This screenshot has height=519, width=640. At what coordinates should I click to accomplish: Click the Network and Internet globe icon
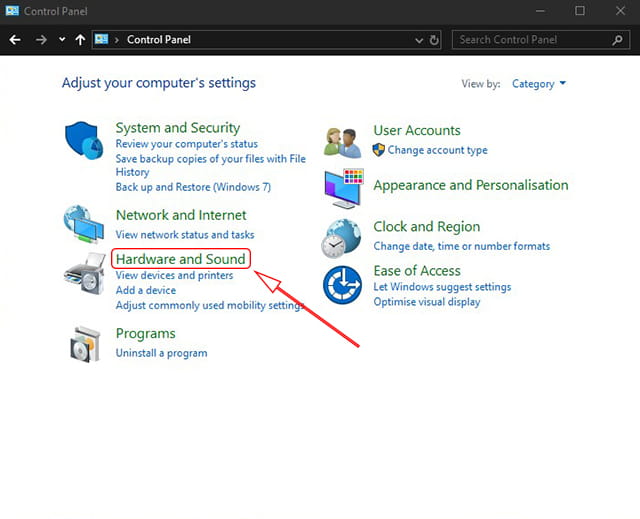[83, 224]
